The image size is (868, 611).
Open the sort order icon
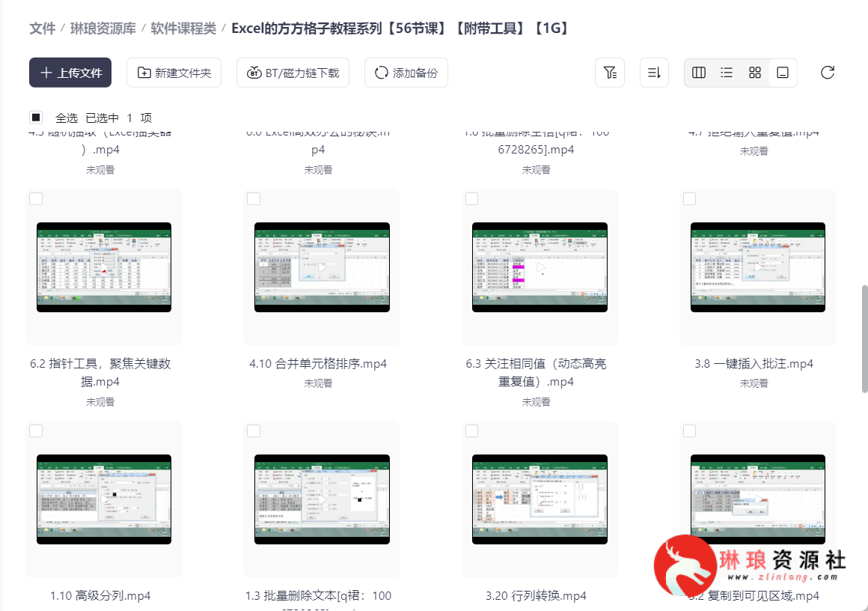[654, 73]
